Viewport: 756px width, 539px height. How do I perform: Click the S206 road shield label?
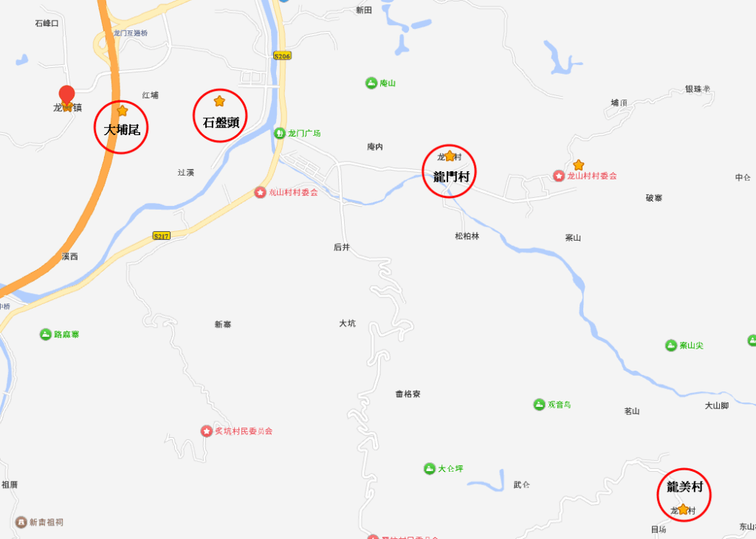coord(282,56)
